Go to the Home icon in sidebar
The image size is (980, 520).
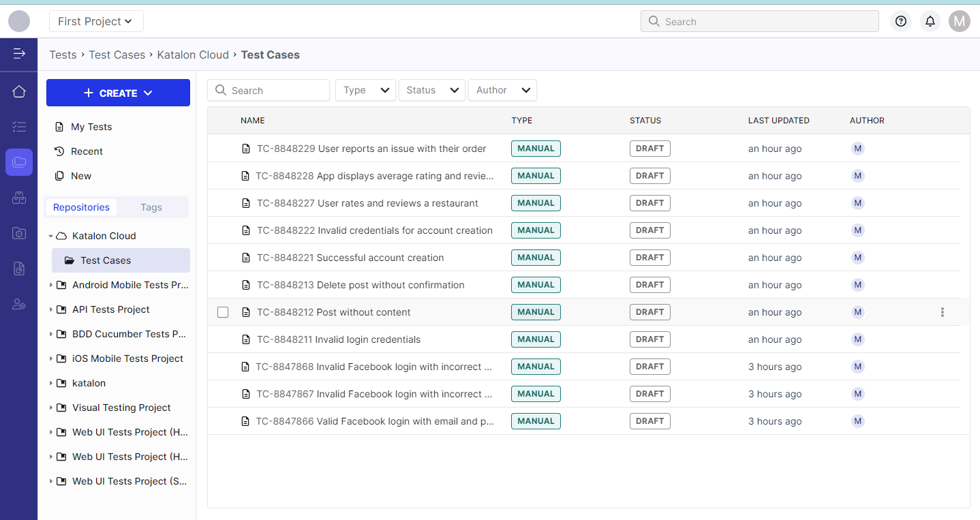[19, 91]
